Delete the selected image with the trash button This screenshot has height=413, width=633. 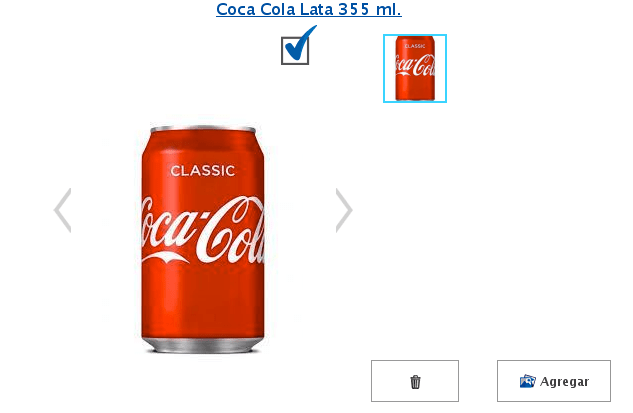pyautogui.click(x=415, y=381)
